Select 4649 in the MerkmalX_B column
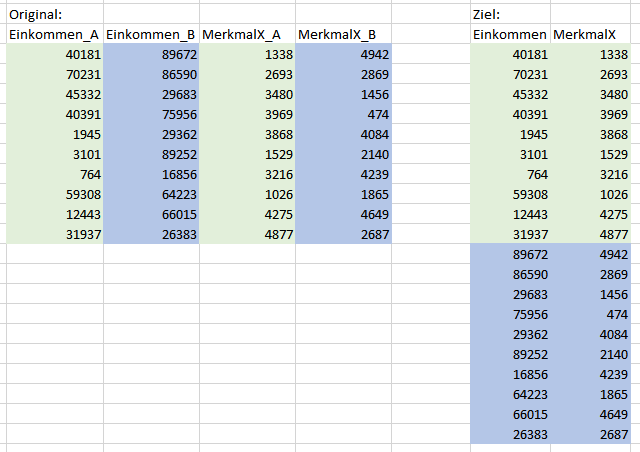Image resolution: width=640 pixels, height=452 pixels. [x=343, y=214]
